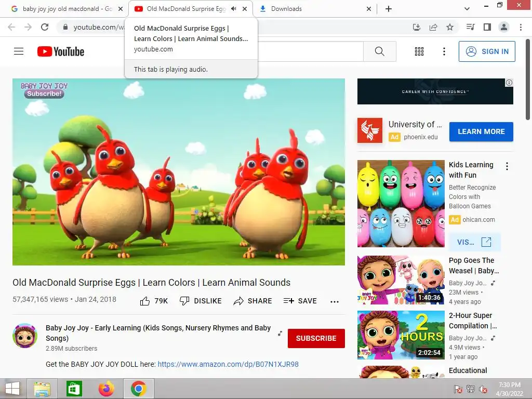Click the VISIT site button on ohican ad
The width and height of the screenshot is (532, 399).
click(x=474, y=242)
